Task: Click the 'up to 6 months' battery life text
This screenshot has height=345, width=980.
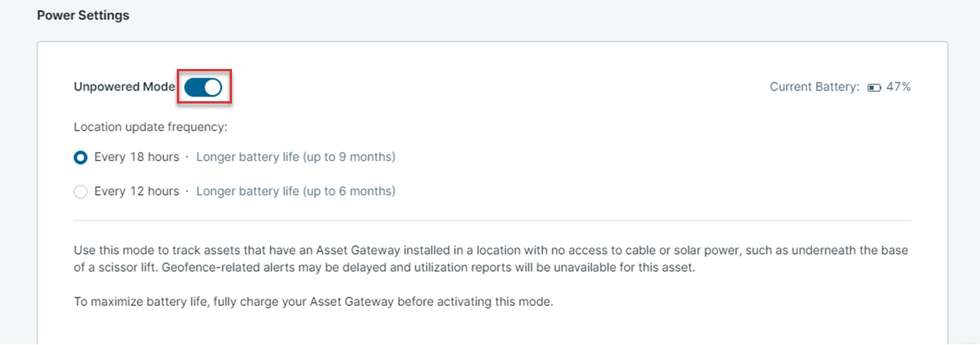Action: tap(349, 192)
